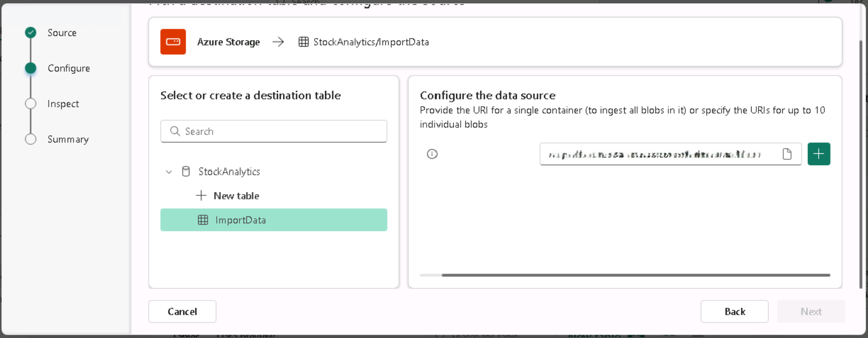Click the StockAnalytics database icon
Viewport: 868px width, 338px height.
186,172
